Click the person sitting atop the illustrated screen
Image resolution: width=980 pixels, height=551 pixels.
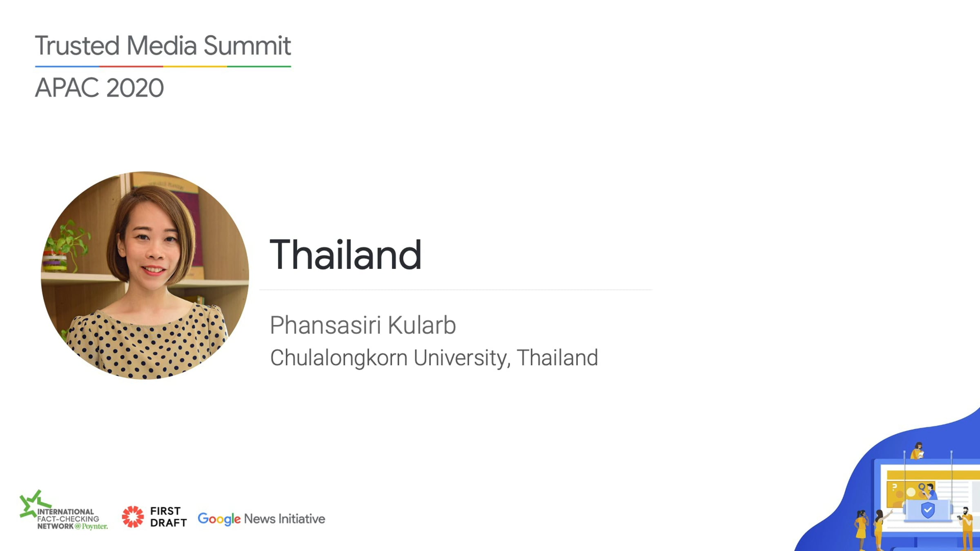click(918, 451)
